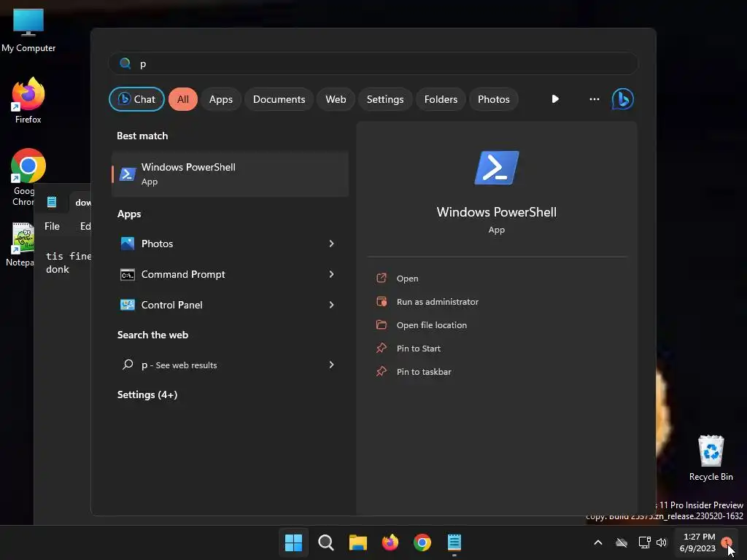Show more filters with the arrow button
Screen dimensions: 747x560
[x=555, y=99]
